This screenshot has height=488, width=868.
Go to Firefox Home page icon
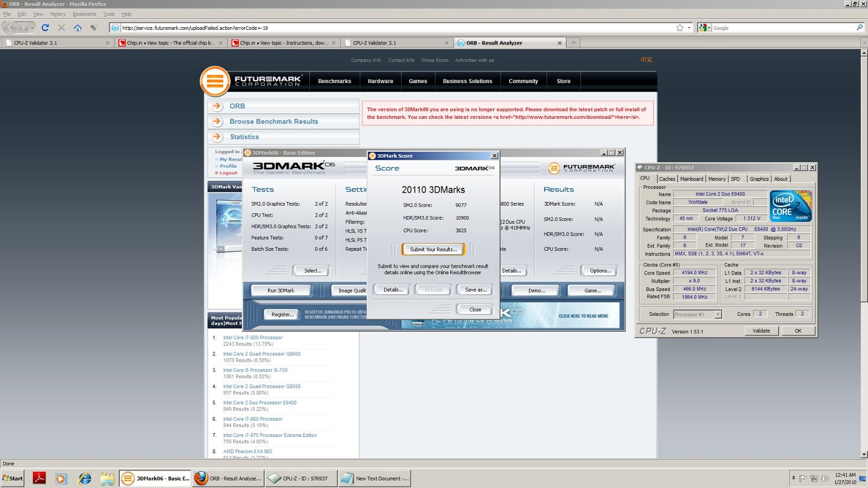(x=78, y=28)
